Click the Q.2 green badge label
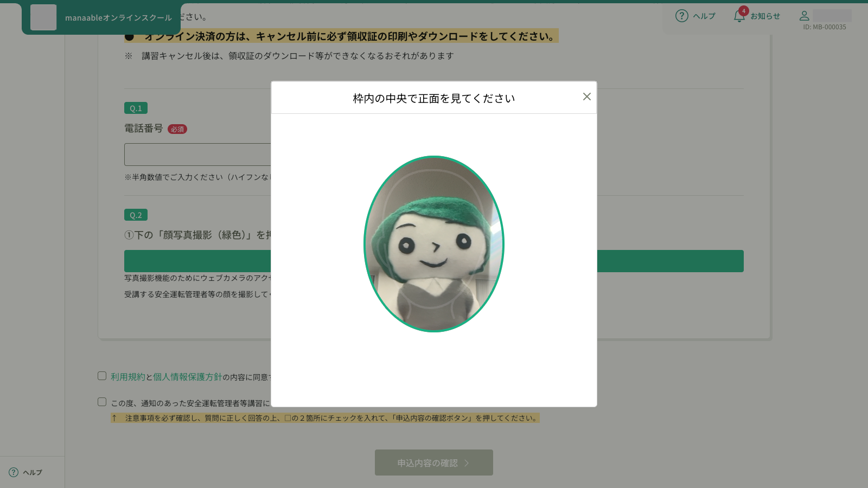Screen dimensions: 868x488 (136, 215)
